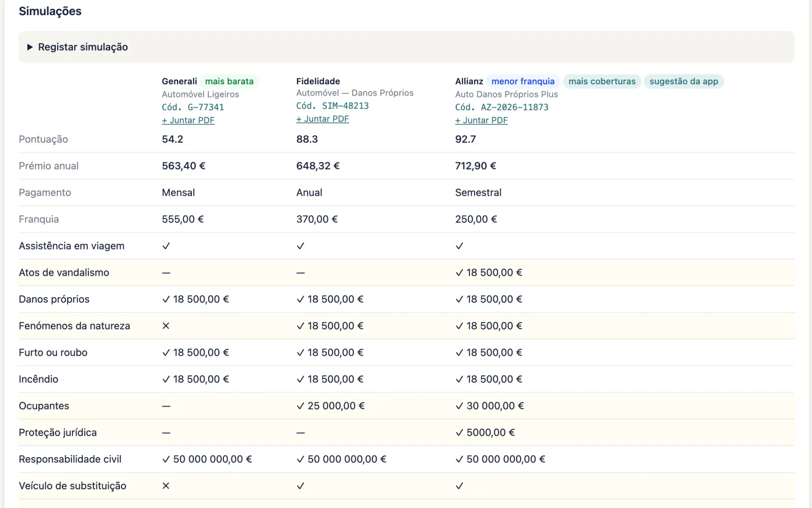
Task: Click Generali's Fenómenos da natureza X mark
Action: (166, 326)
